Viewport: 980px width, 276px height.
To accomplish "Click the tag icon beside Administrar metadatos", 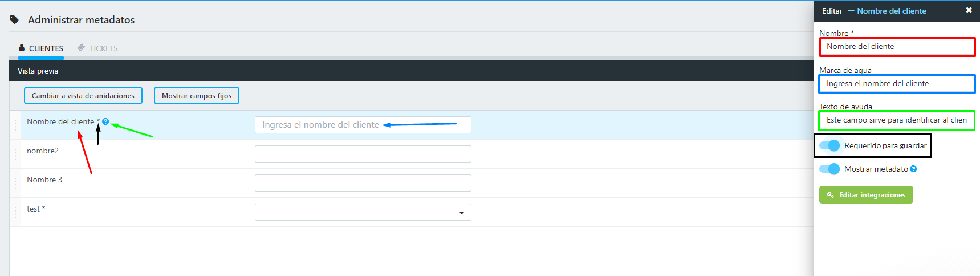I will [14, 20].
